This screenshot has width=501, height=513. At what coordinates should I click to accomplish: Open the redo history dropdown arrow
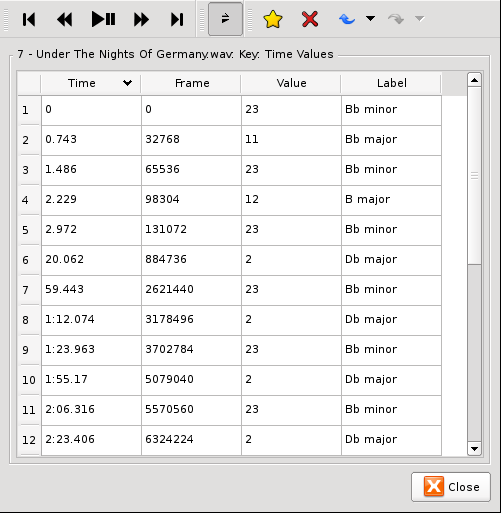[x=420, y=18]
